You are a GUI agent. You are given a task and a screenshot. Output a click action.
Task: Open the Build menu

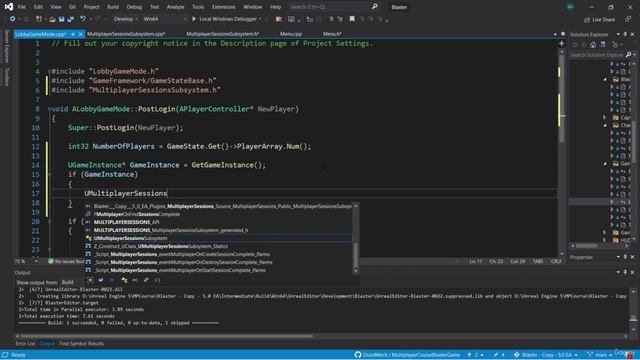(113, 7)
